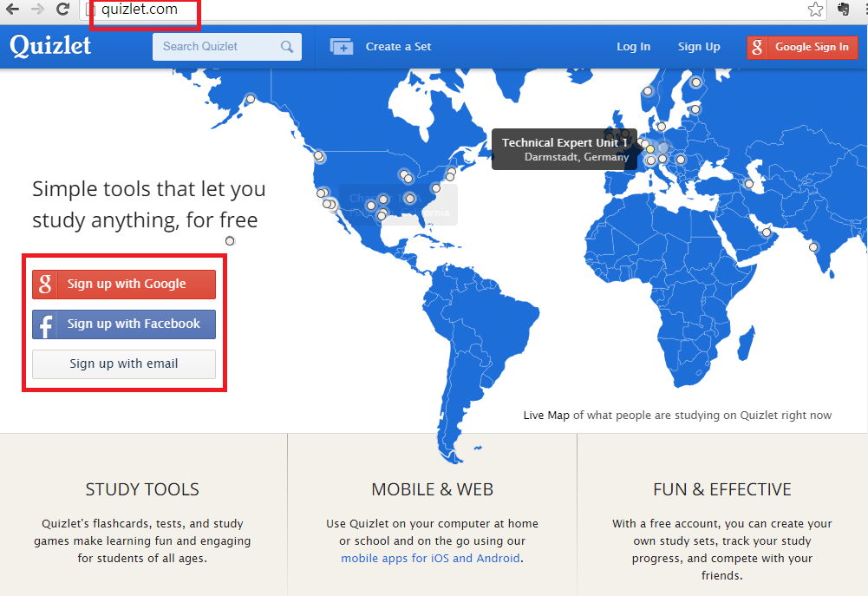Click the Technical Expert Unit 1 tooltip

565,149
